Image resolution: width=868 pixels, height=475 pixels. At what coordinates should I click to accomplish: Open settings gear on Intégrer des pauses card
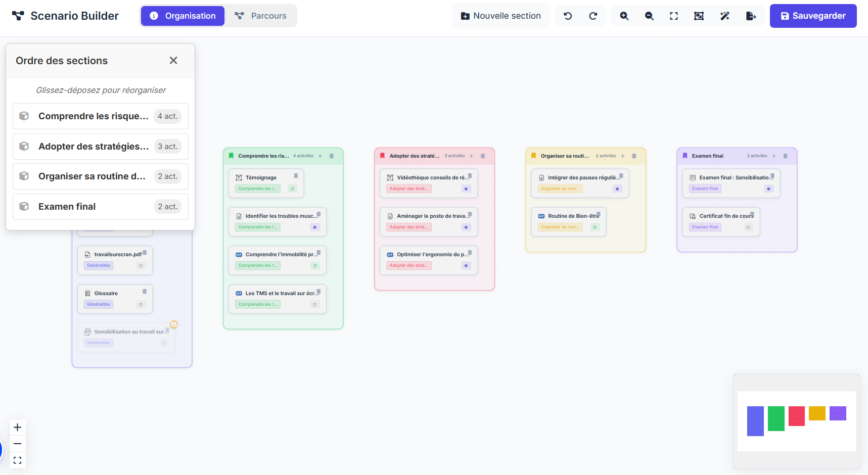(617, 188)
